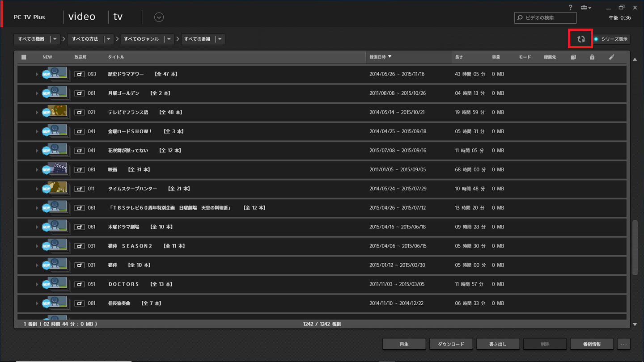Screen dimensions: 644x362
Task: Open the Help question mark icon
Action: pos(570,7)
